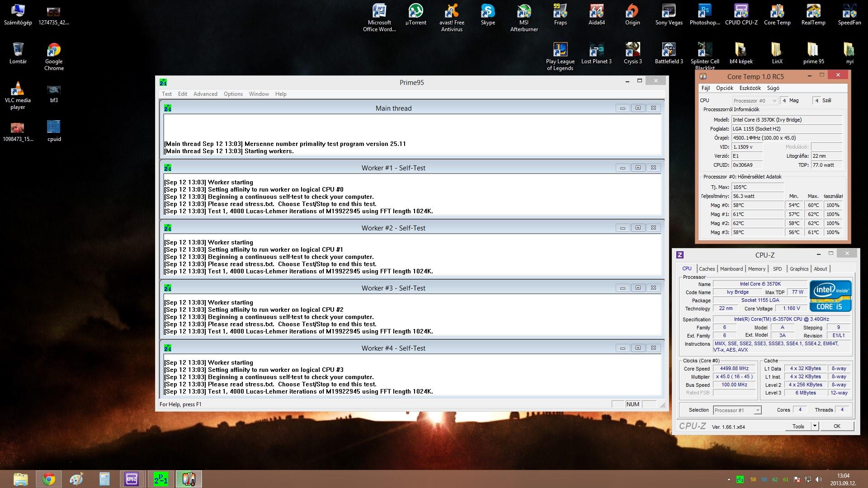Open the Súgó menu in Core Temp
868x488 pixels.
coord(773,88)
